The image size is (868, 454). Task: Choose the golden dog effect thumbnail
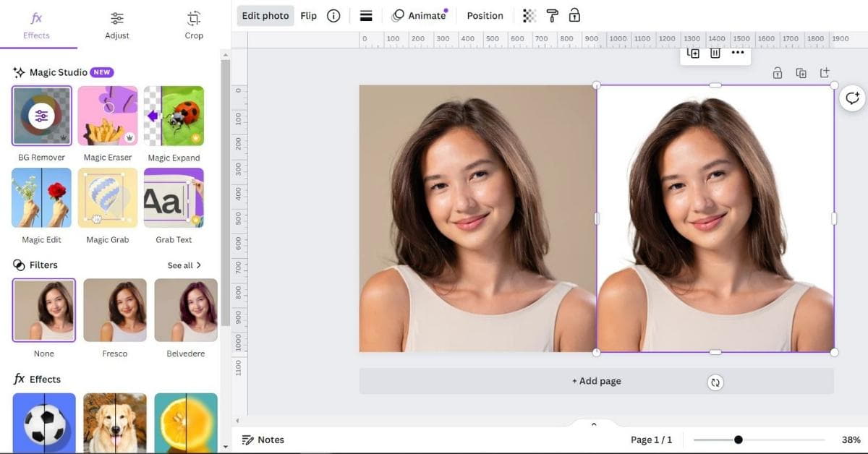point(115,423)
